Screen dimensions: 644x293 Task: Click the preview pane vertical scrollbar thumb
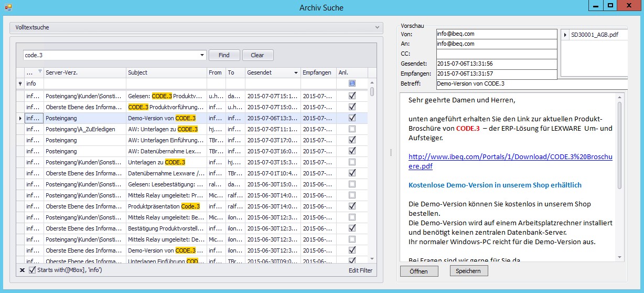tap(619, 145)
